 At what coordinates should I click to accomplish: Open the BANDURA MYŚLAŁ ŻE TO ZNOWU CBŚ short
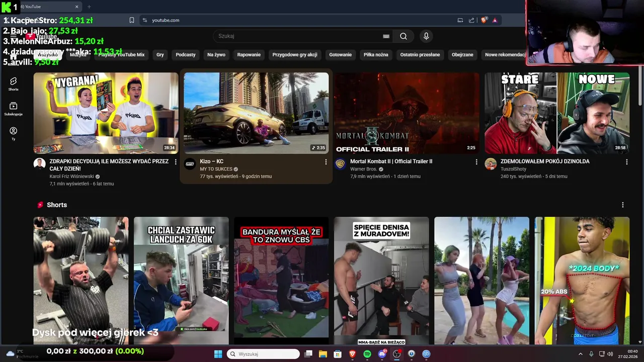click(281, 281)
